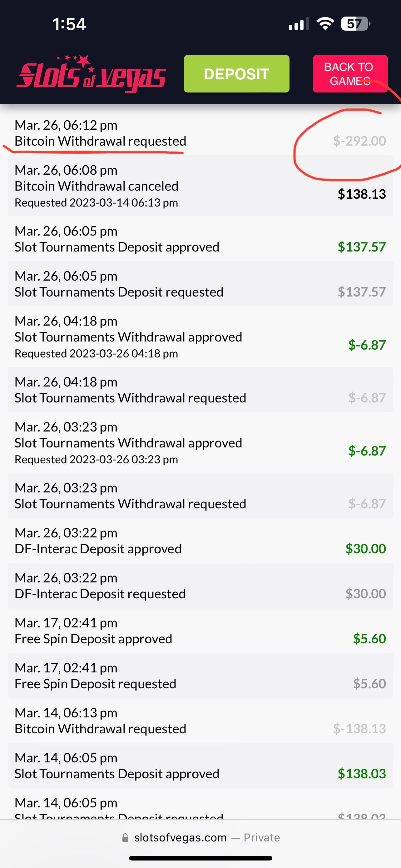The height and width of the screenshot is (868, 401).
Task: Tap the cellular signal bars icon
Action: coord(298,25)
